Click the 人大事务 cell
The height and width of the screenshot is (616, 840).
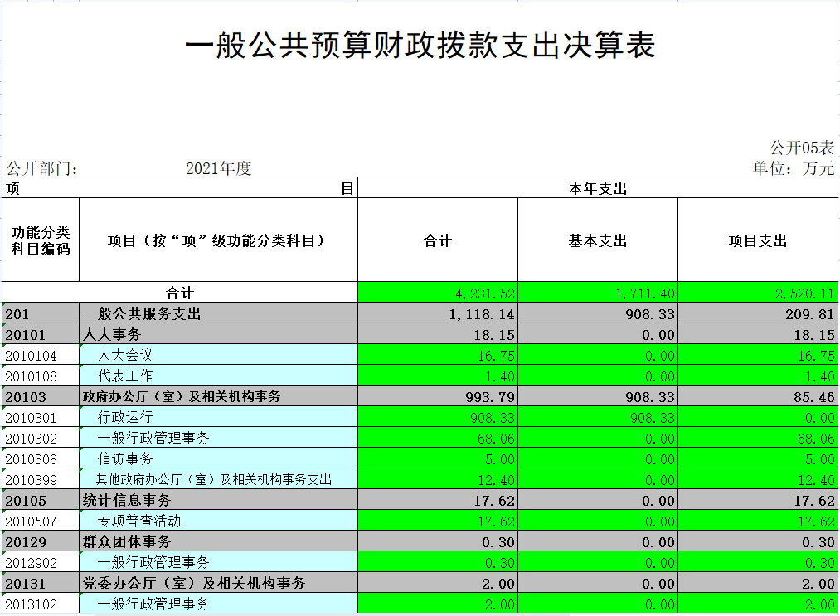[219, 334]
